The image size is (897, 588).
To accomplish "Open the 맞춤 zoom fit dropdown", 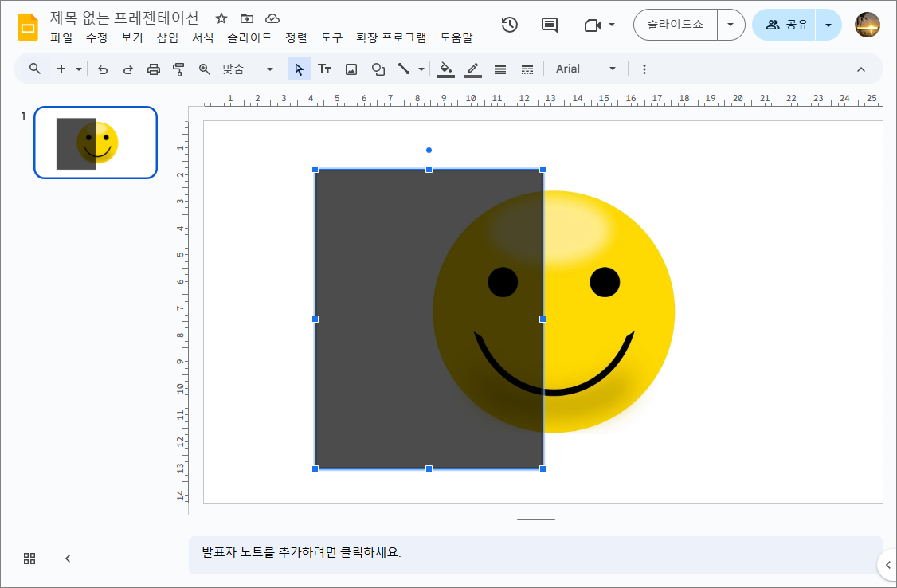I will tap(269, 69).
